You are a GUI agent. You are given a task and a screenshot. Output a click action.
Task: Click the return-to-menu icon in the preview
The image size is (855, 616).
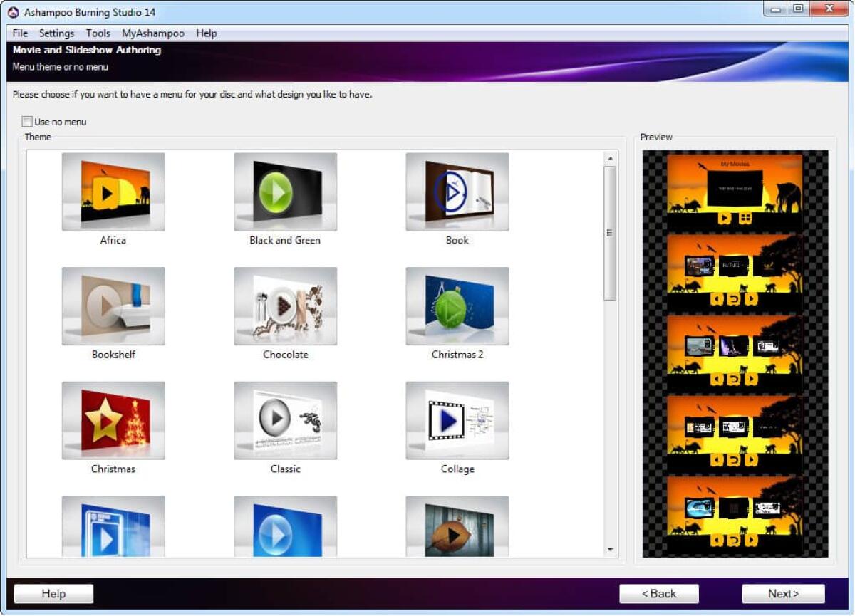coord(732,299)
